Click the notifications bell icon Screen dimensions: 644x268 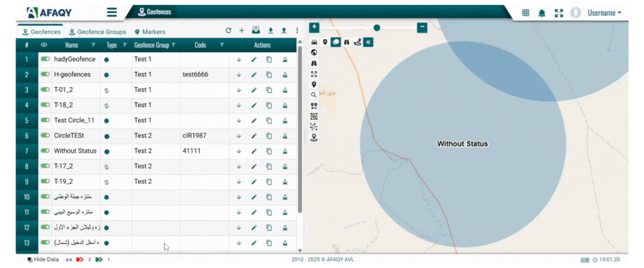click(542, 13)
